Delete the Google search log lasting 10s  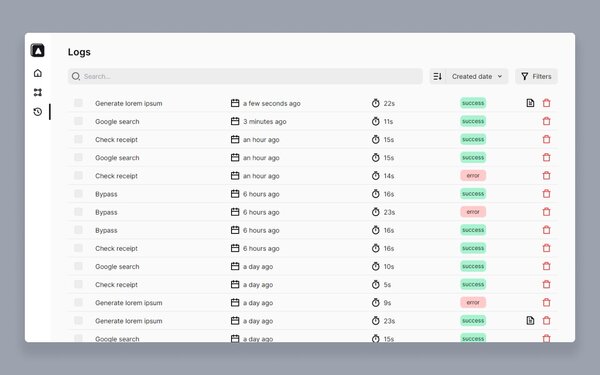click(546, 266)
